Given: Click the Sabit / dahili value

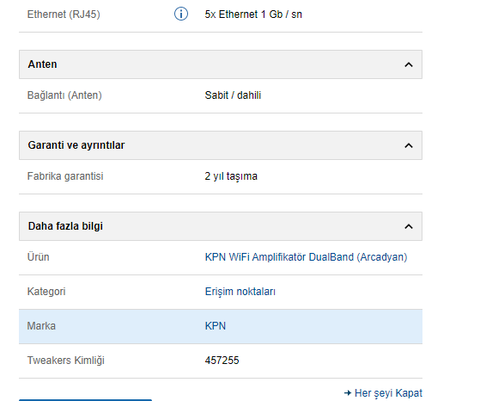Looking at the screenshot, I should pyautogui.click(x=233, y=95).
